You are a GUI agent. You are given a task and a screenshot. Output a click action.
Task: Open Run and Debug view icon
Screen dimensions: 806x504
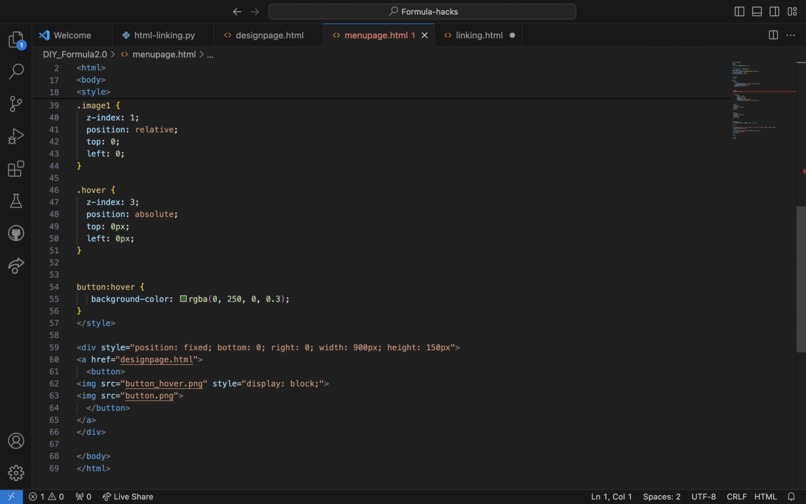16,136
